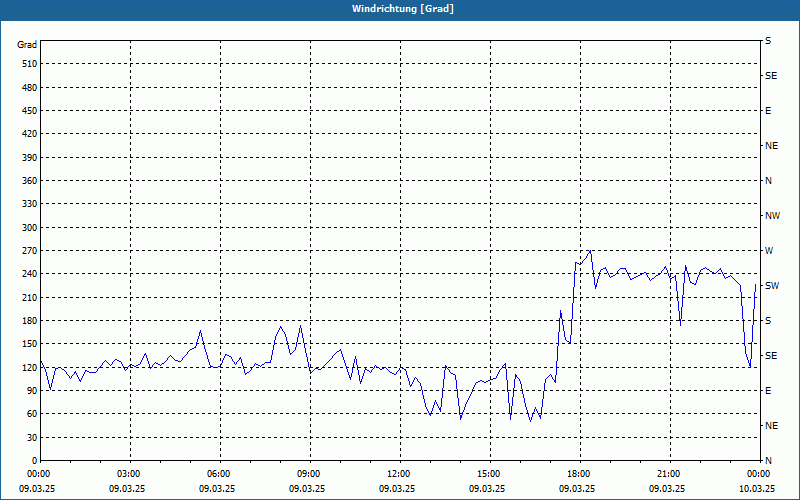The height and width of the screenshot is (500, 800).
Task: Select the 09.03.25 date under 18:00
Action: click(577, 488)
